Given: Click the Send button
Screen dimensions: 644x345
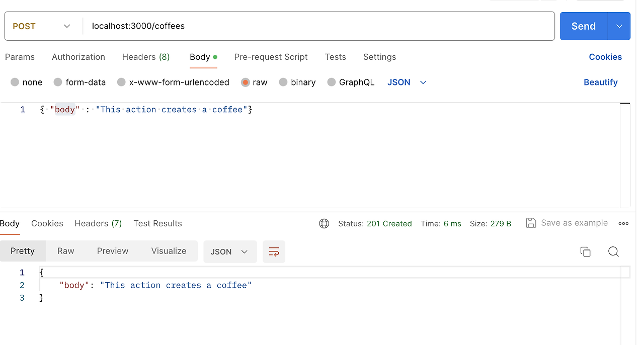Looking at the screenshot, I should pos(584,26).
